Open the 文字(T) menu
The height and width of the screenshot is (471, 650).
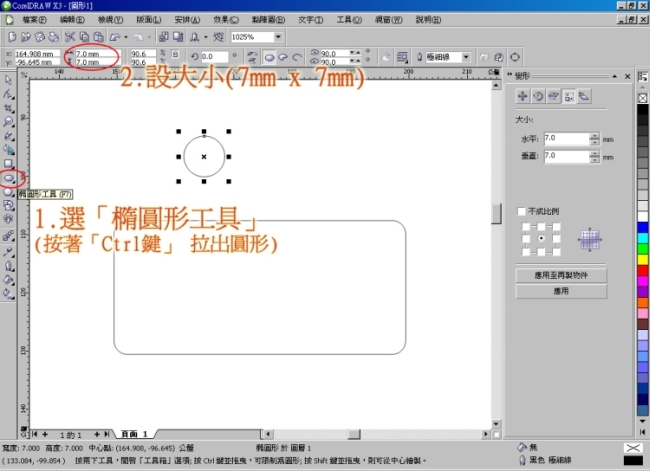pos(311,20)
